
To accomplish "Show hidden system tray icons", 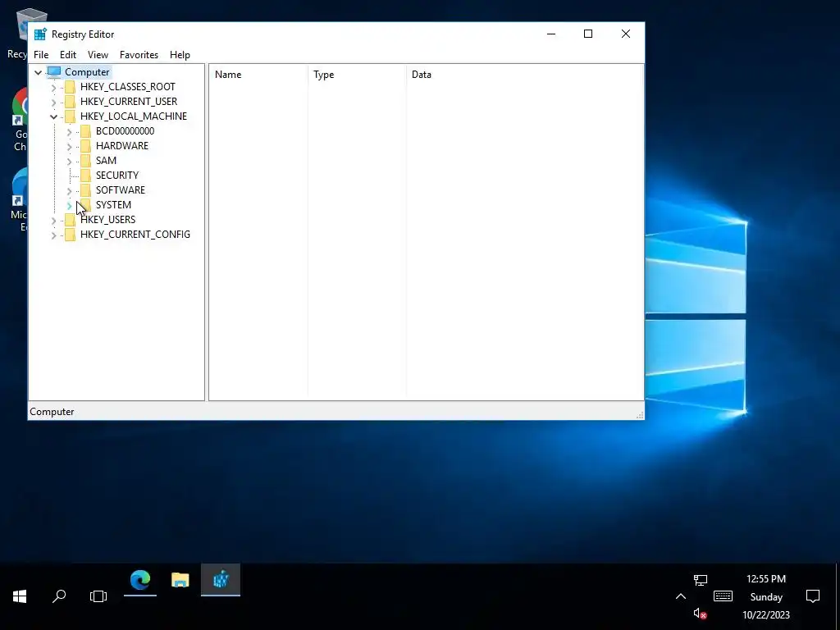I will [x=681, y=596].
